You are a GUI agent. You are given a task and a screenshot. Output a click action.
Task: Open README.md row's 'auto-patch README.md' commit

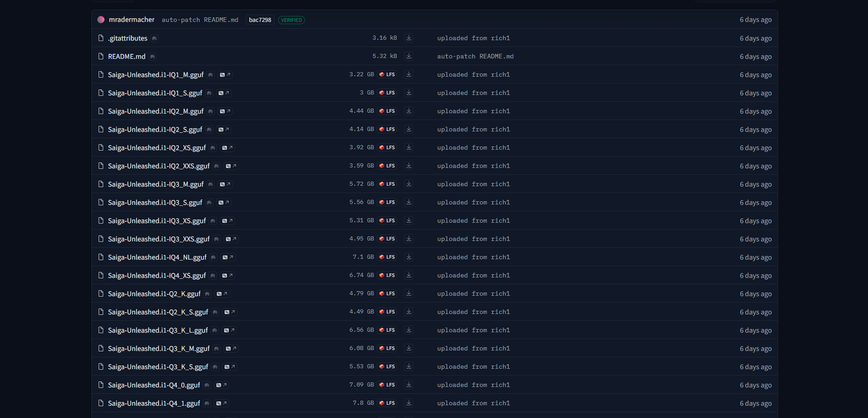[475, 56]
